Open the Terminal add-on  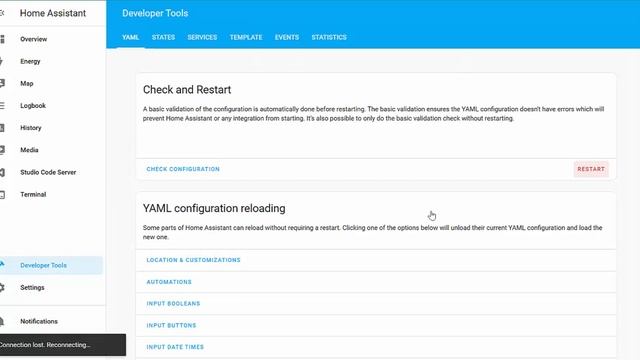[33, 194]
